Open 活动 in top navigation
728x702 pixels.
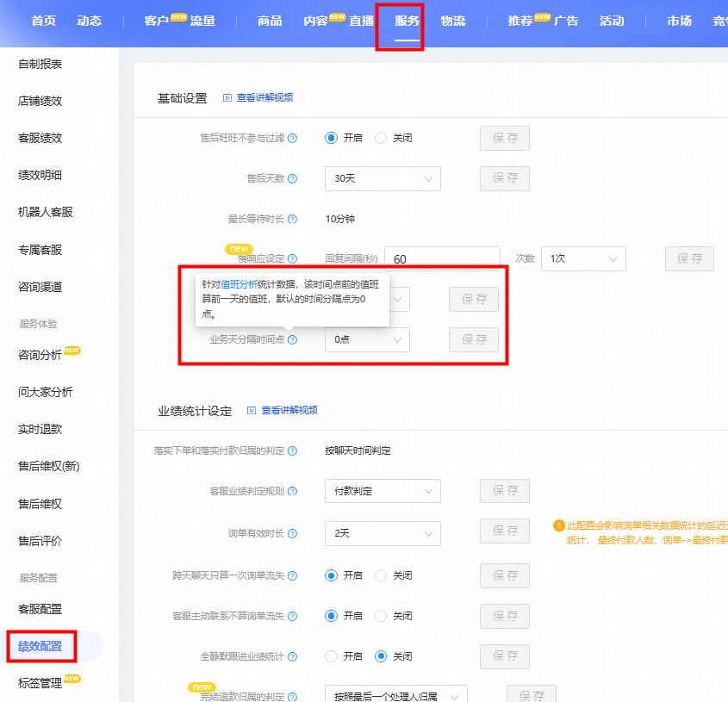[612, 22]
